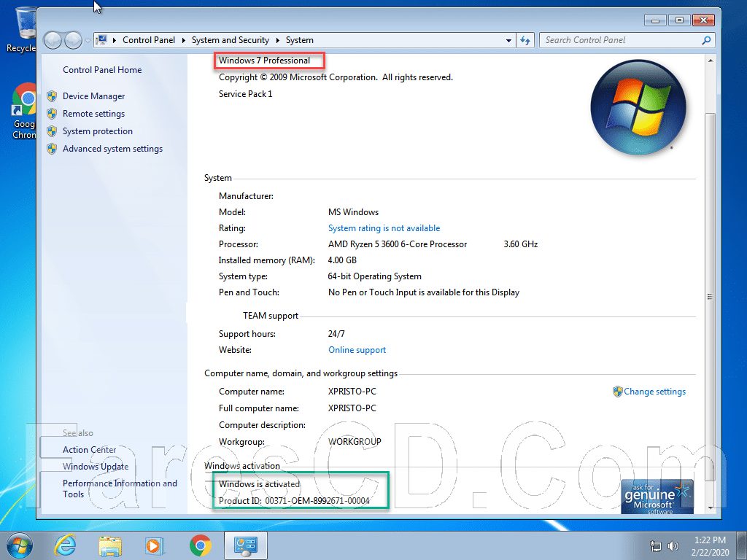
Task: Select the 64-bit Operating System value
Action: click(x=374, y=276)
